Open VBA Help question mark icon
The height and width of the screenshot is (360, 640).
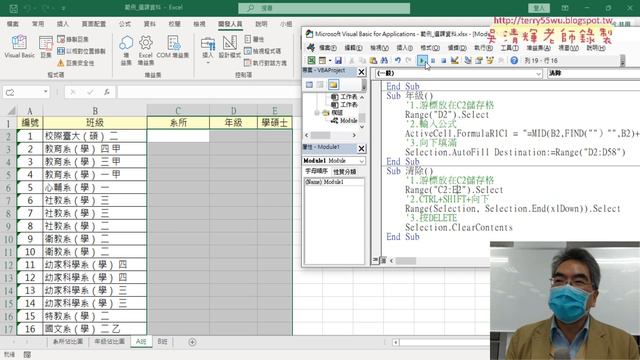tap(514, 60)
